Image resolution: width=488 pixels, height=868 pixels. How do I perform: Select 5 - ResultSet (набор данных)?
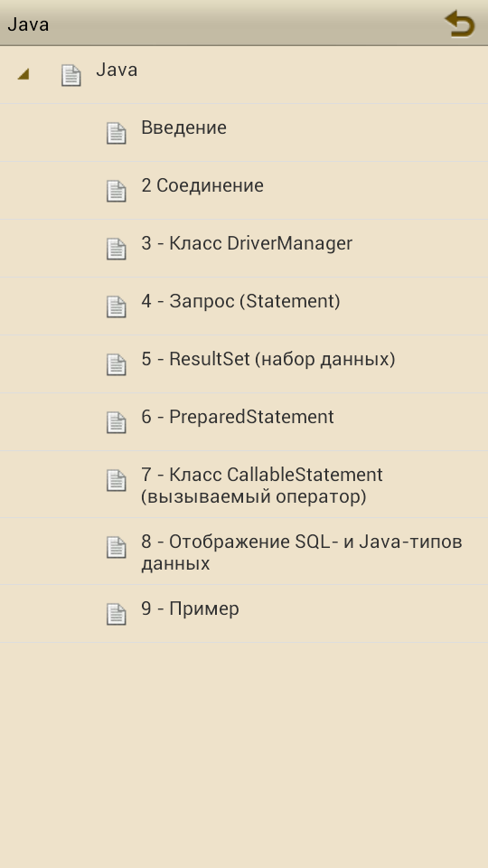pyautogui.click(x=244, y=364)
